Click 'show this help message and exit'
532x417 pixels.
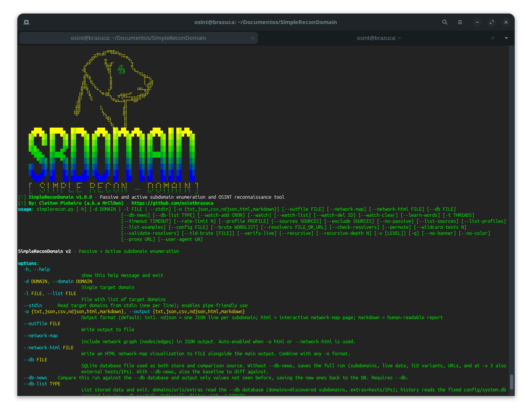click(122, 275)
